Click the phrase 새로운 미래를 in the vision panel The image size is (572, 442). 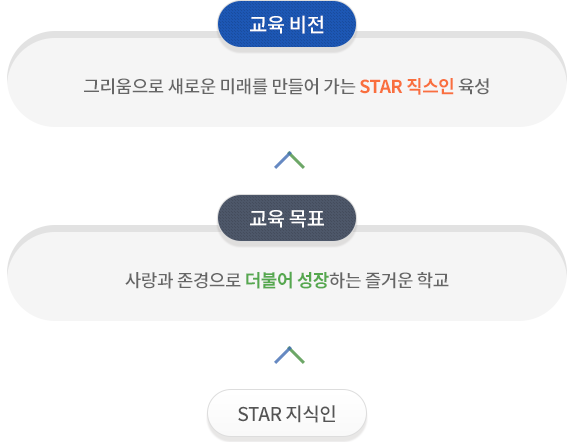pos(218,86)
